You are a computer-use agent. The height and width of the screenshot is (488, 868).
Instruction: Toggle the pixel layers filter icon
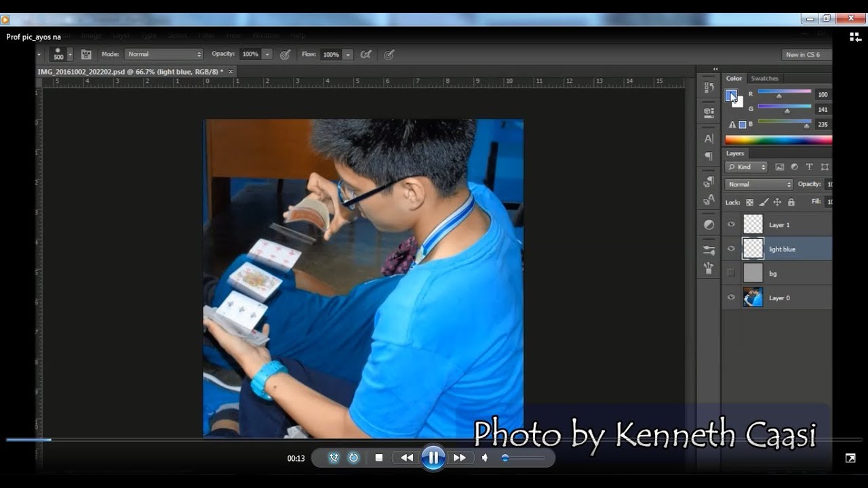coord(779,167)
